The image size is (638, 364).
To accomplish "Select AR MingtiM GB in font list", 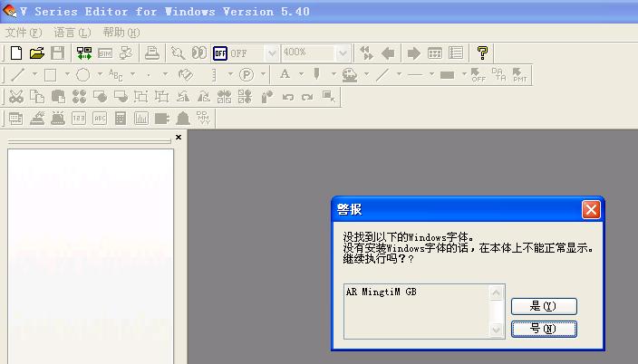I will pos(382,292).
